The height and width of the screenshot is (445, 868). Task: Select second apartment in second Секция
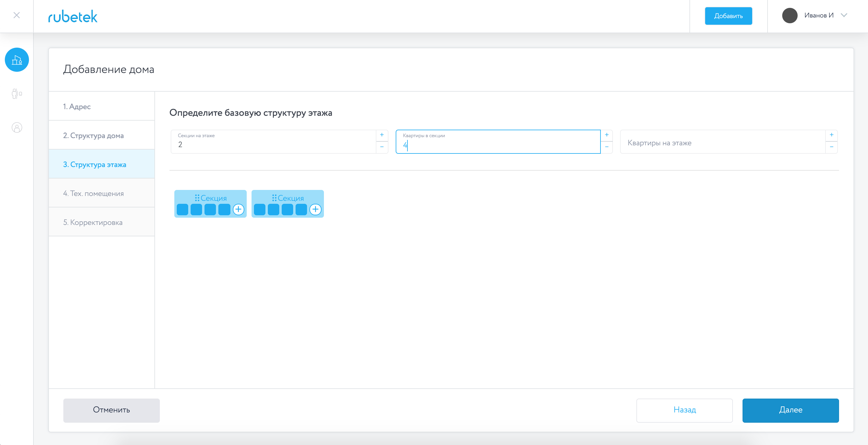pyautogui.click(x=273, y=210)
